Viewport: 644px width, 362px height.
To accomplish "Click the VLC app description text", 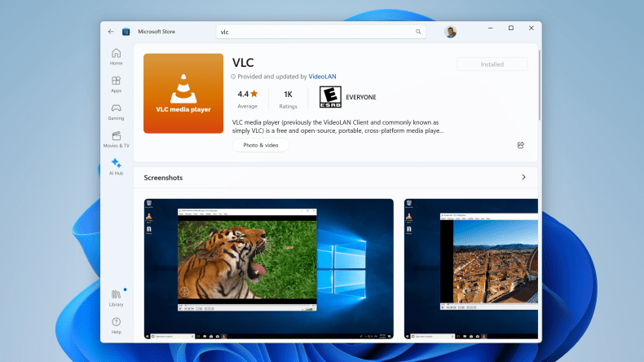I will (x=337, y=126).
